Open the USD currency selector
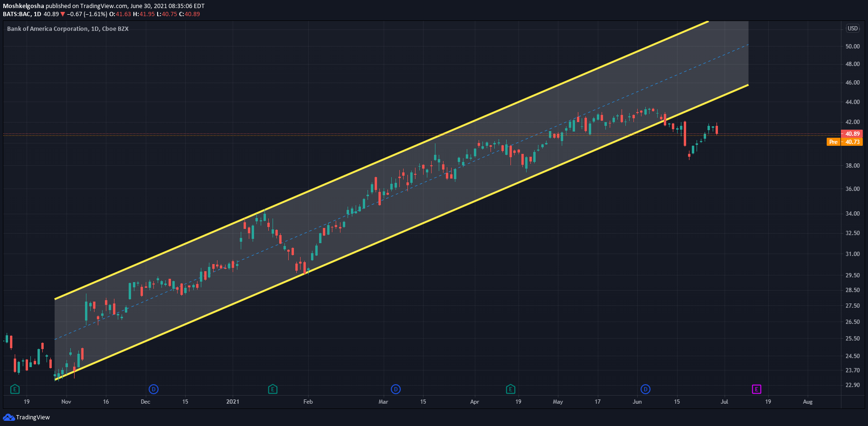 (x=853, y=28)
